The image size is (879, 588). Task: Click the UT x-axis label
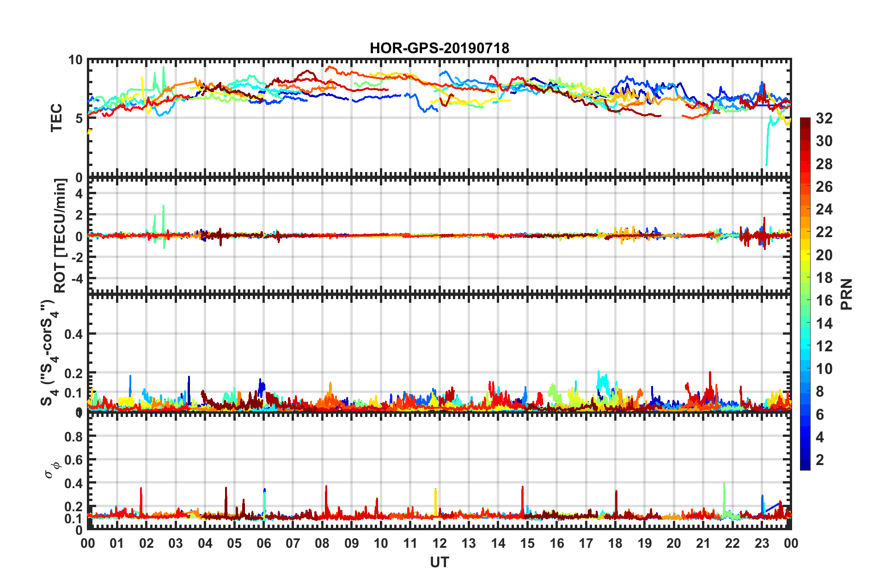[x=439, y=562]
